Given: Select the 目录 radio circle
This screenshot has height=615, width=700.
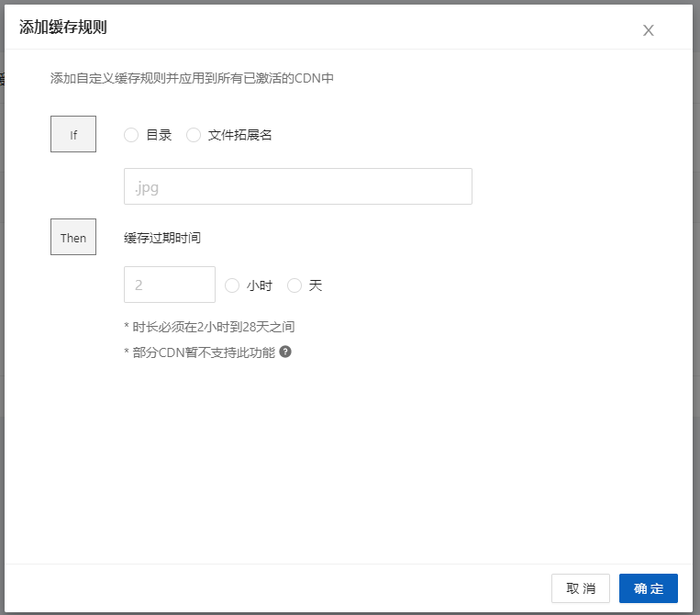Looking at the screenshot, I should click(131, 135).
